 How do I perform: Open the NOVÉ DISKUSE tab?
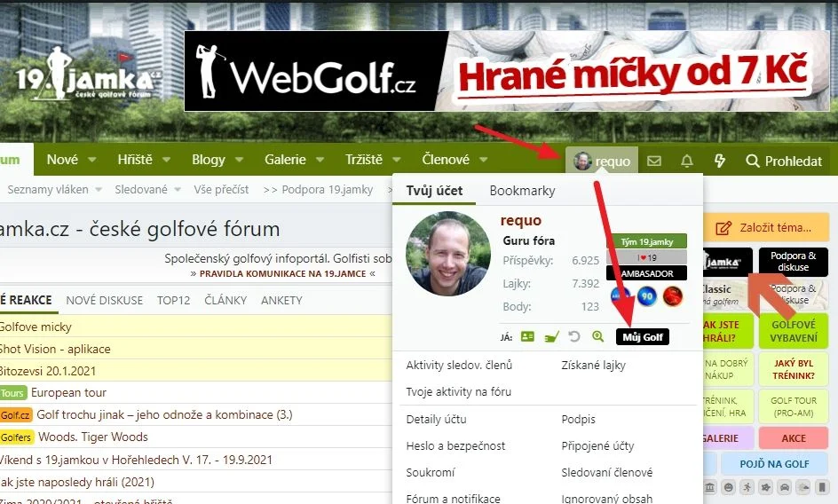pos(104,301)
